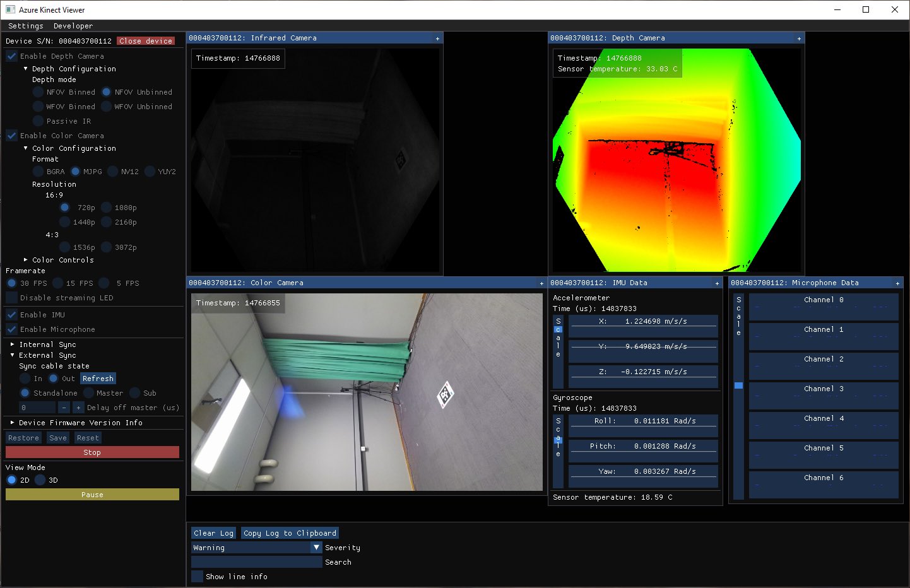Click the Color Camera image view
The image size is (910, 588).
pyautogui.click(x=367, y=392)
